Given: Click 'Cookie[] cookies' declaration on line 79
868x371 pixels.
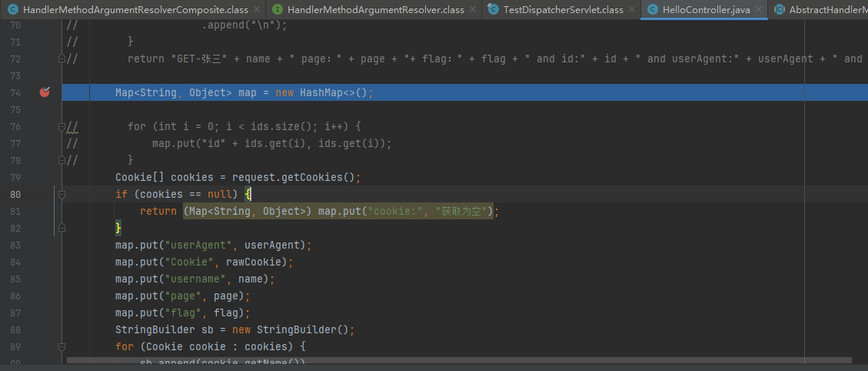Looking at the screenshot, I should click(x=165, y=178).
